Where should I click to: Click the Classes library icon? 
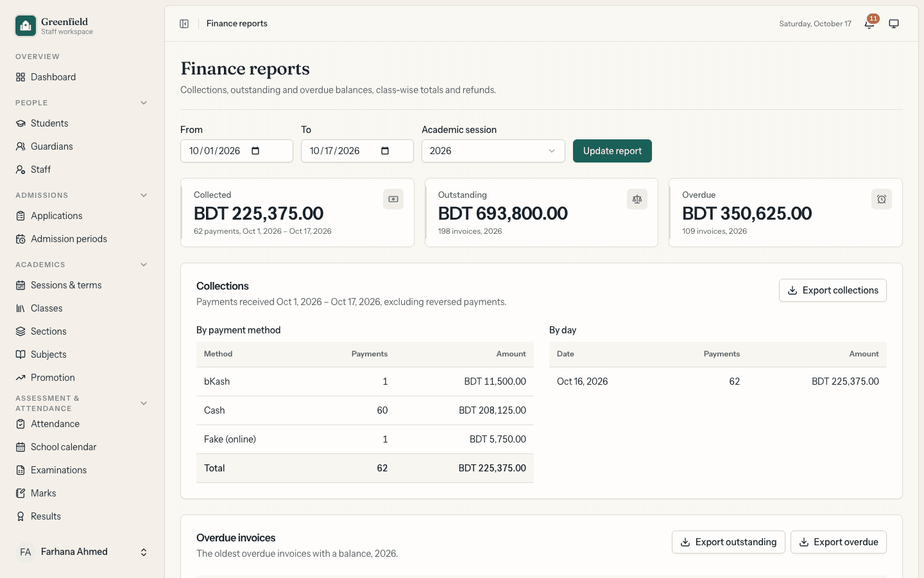pyautogui.click(x=21, y=308)
